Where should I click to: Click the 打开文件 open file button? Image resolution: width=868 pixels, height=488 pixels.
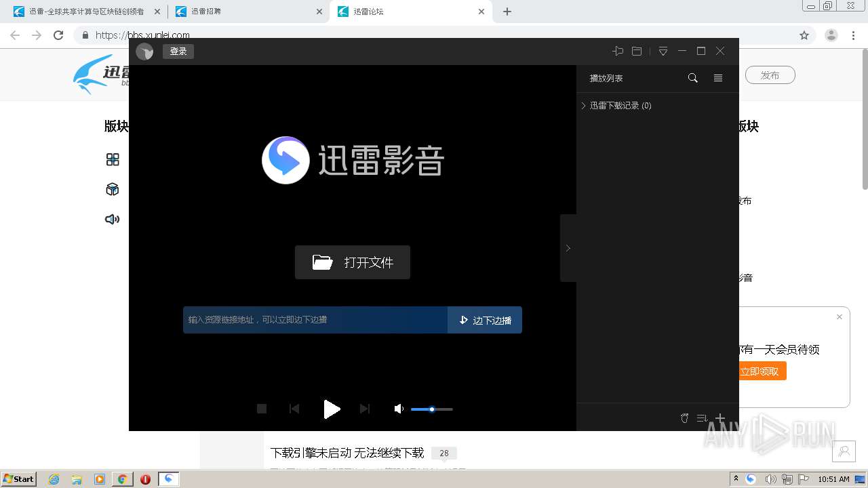[353, 262]
